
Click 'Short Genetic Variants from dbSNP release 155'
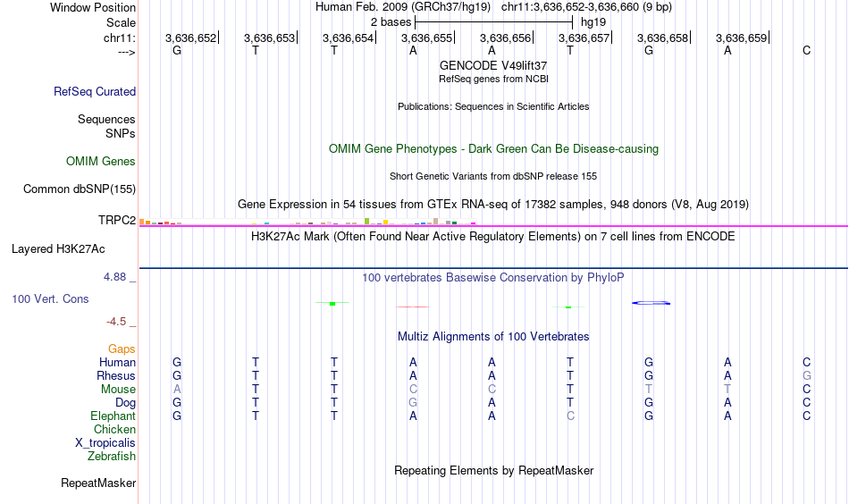pyautogui.click(x=493, y=176)
